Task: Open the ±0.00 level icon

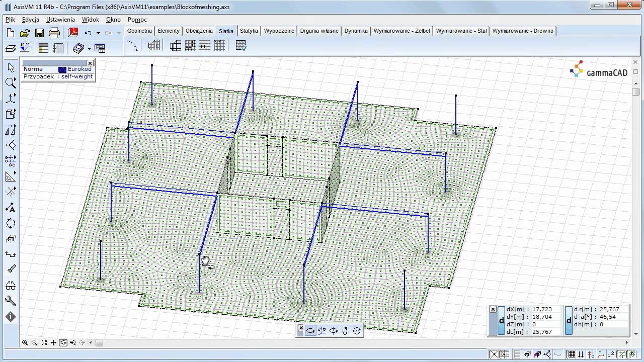Action: [x=25, y=48]
